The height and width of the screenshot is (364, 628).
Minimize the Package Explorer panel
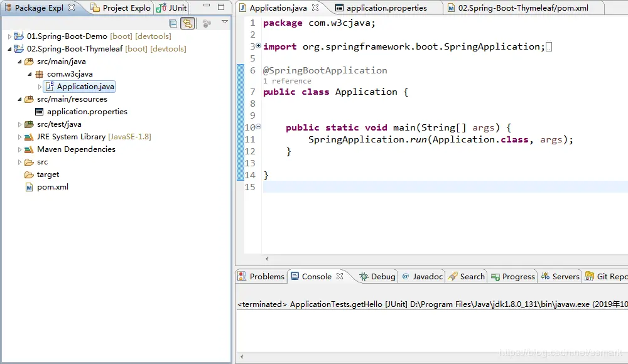(207, 6)
